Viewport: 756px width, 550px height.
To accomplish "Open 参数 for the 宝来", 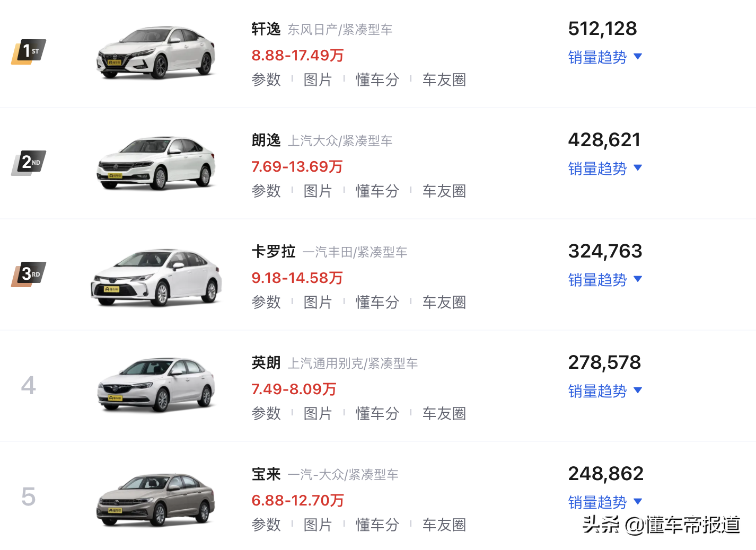I will (x=266, y=525).
